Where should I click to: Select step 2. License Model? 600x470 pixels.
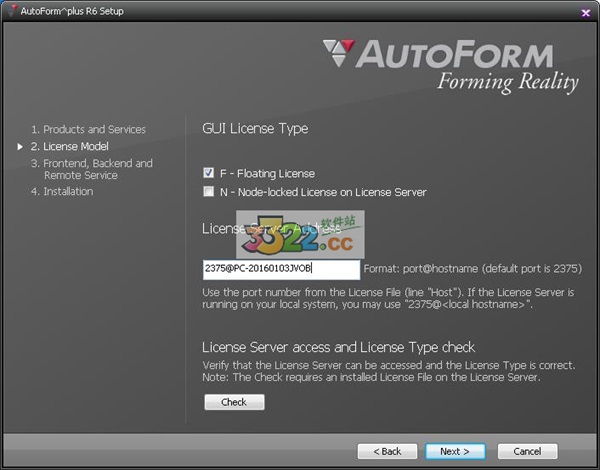point(70,146)
